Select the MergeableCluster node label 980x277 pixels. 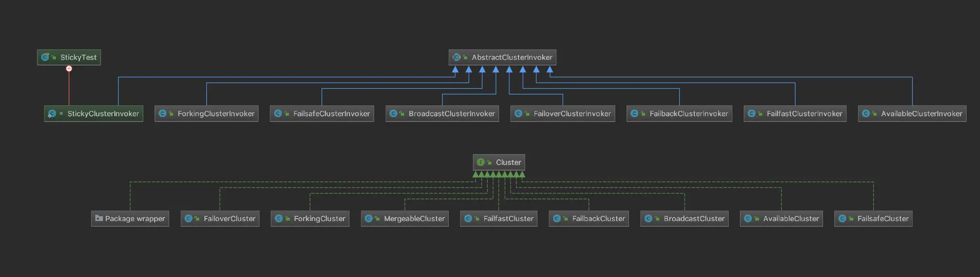(x=414, y=219)
